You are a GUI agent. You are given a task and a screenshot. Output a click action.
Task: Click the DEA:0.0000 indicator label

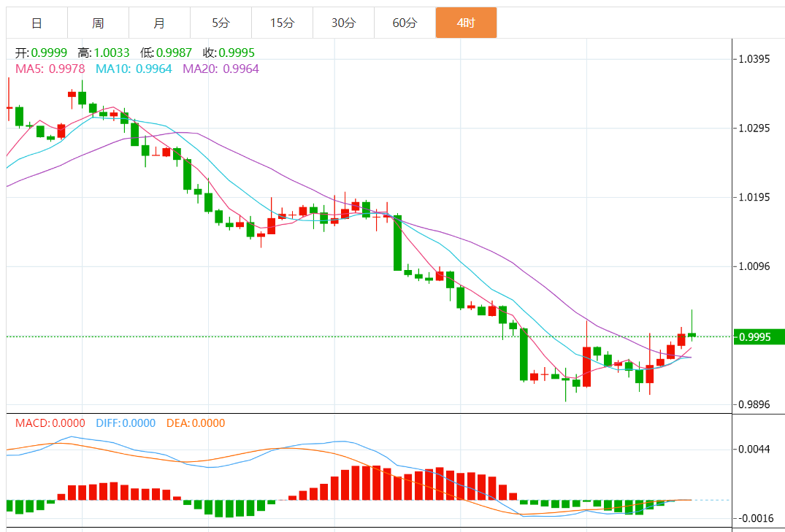click(196, 423)
